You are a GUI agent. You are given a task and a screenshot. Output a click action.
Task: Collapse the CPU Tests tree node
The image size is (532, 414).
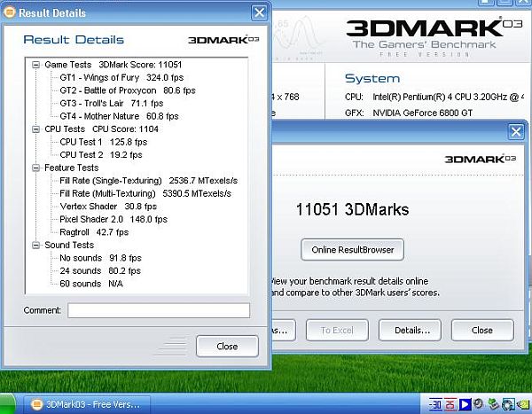pos(35,129)
